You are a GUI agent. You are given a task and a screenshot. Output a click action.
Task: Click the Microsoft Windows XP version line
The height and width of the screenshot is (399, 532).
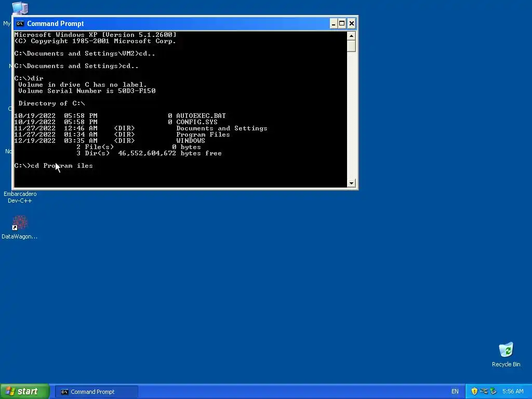click(x=96, y=35)
